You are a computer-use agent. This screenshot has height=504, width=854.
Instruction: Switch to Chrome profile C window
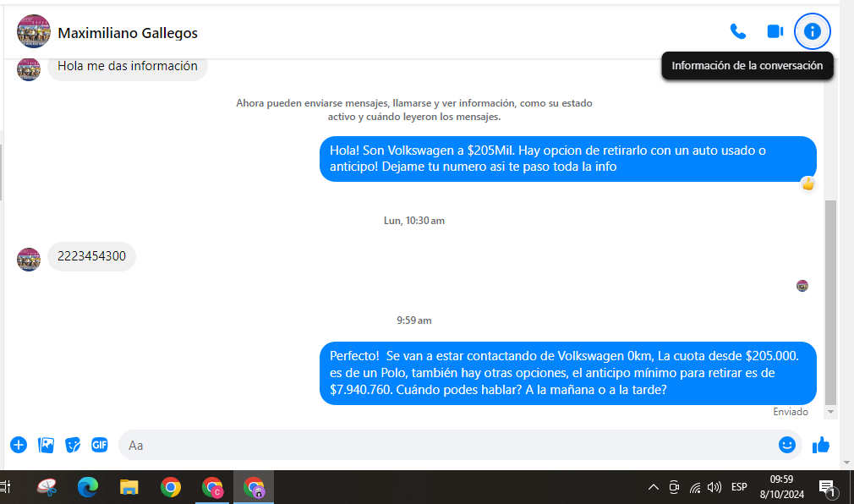coord(212,486)
